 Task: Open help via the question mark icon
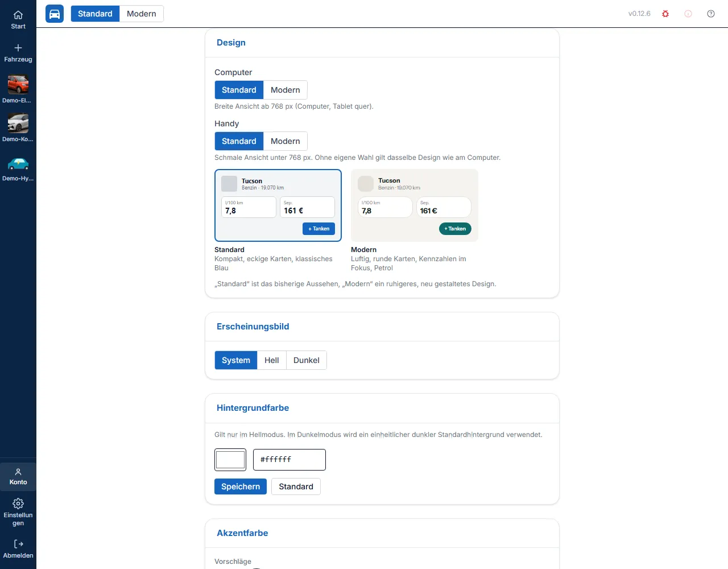pos(711,14)
